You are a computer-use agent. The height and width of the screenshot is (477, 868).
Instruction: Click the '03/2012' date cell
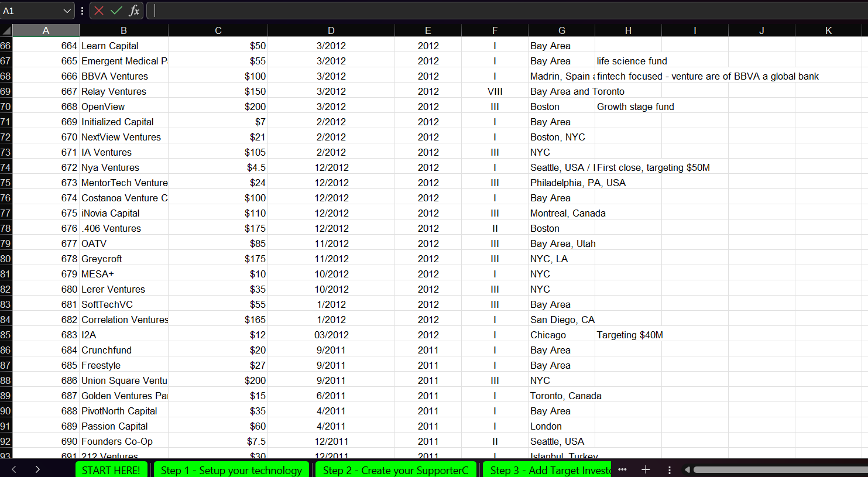coord(331,335)
